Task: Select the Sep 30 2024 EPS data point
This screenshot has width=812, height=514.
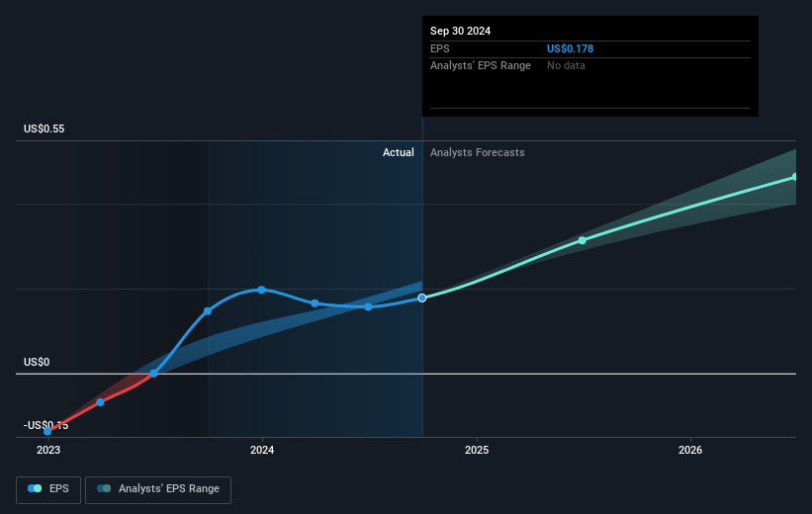Action: (422, 298)
